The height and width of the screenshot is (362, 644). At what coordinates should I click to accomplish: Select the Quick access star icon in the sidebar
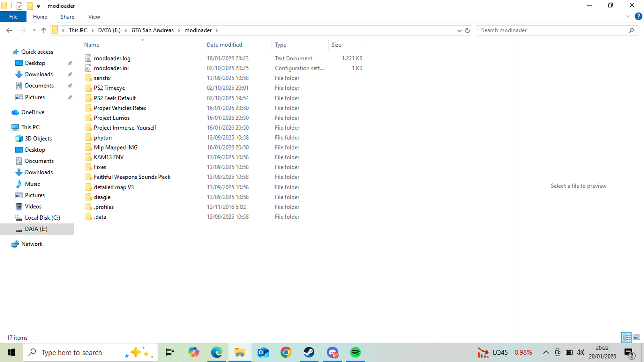tap(16, 52)
